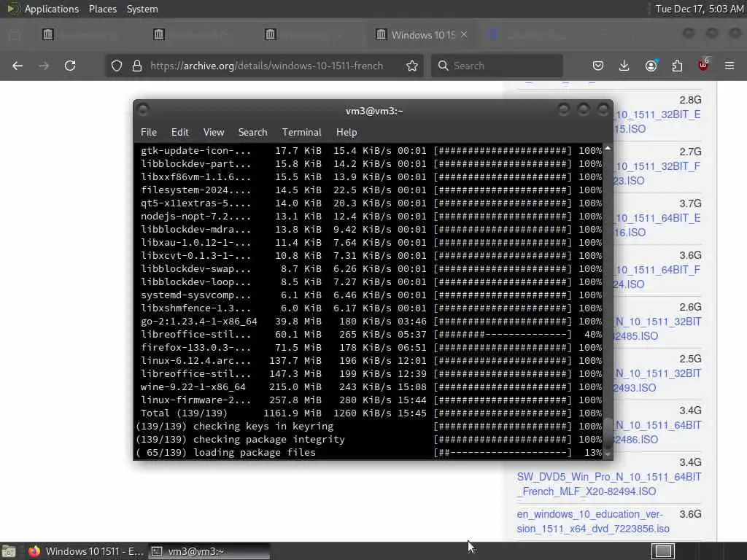Click the loading package files line
The height and width of the screenshot is (560, 747).
[368, 453]
